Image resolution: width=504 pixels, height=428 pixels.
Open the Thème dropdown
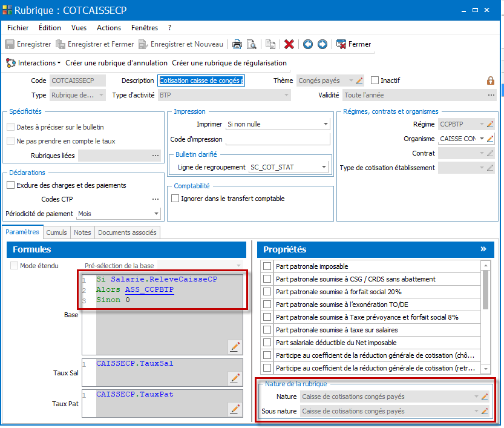[351, 81]
